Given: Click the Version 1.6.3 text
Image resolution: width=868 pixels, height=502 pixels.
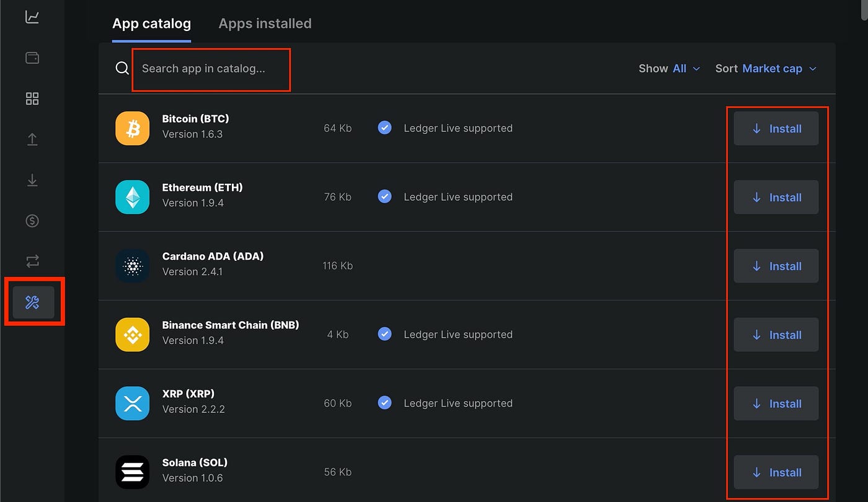Looking at the screenshot, I should pyautogui.click(x=192, y=134).
